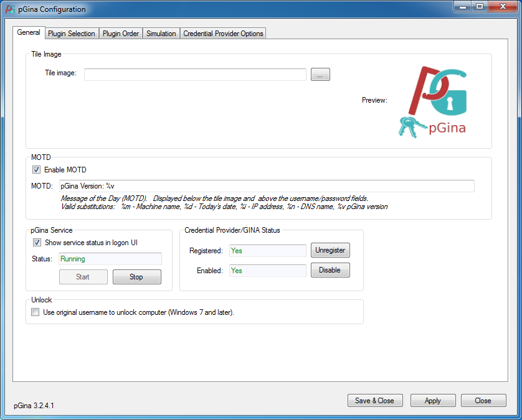Open the Plugin Order tab

[x=120, y=34]
